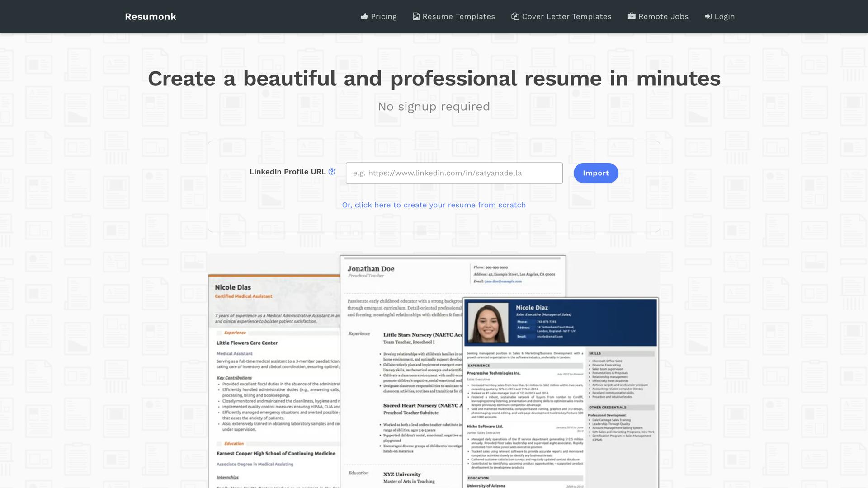
Task: Click the briefcase icon beside Remote Jobs
Action: (x=631, y=16)
